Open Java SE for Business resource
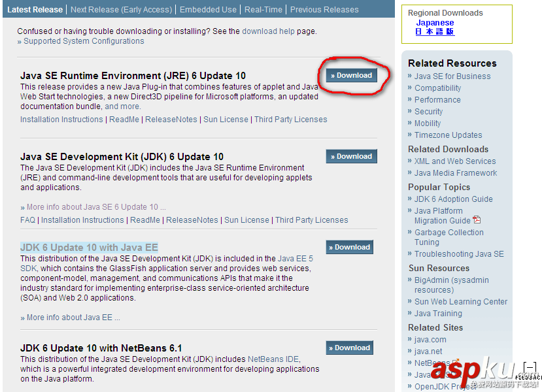The height and width of the screenshot is (392, 542). [x=452, y=76]
